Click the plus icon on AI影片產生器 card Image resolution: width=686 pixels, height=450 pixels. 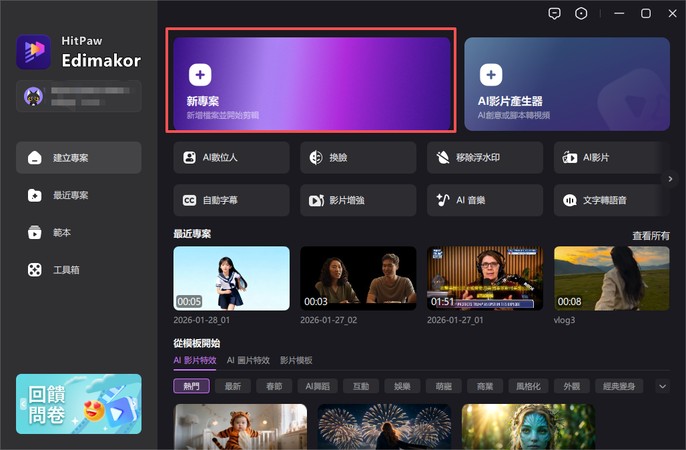491,75
